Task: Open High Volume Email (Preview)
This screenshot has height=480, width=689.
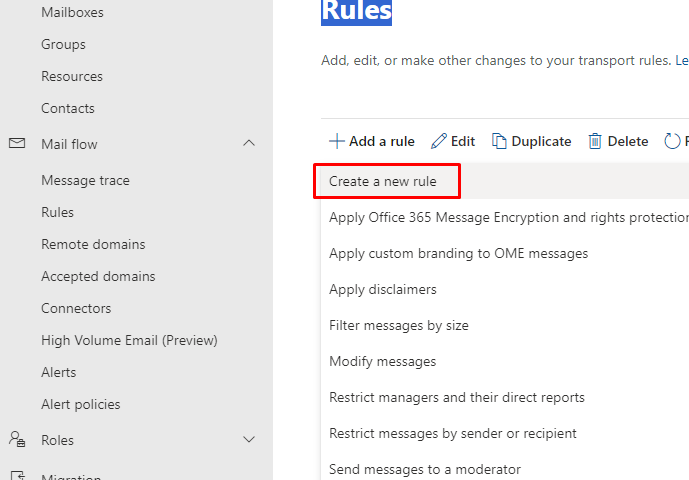Action: pyautogui.click(x=129, y=340)
